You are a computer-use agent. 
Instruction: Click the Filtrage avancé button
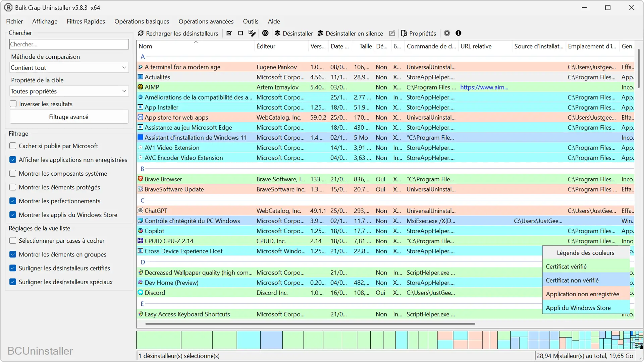click(x=69, y=117)
